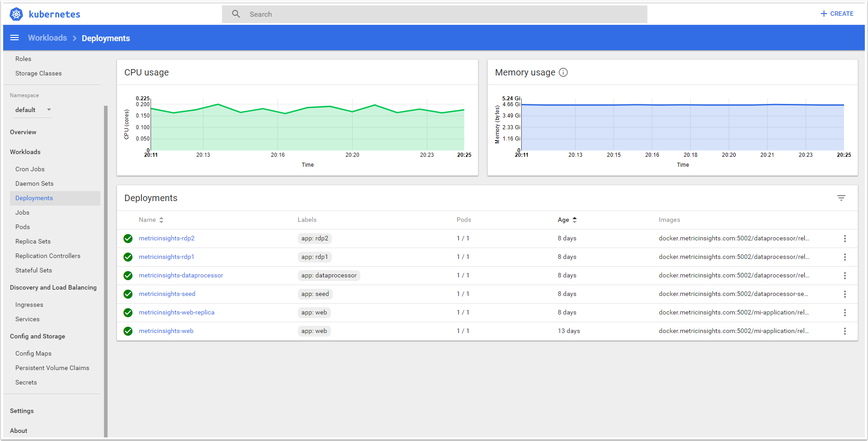Expand the default namespace dropdown
The height and width of the screenshot is (441, 868).
(x=49, y=110)
